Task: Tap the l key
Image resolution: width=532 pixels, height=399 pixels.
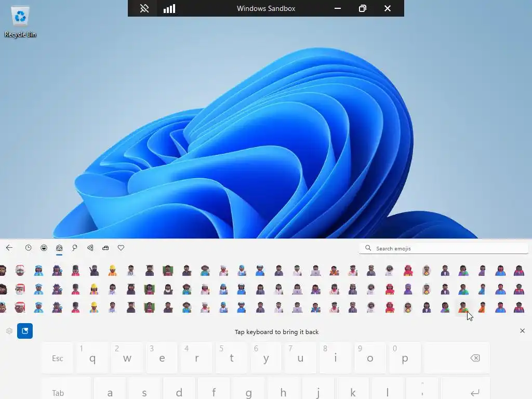Action: pos(388,389)
